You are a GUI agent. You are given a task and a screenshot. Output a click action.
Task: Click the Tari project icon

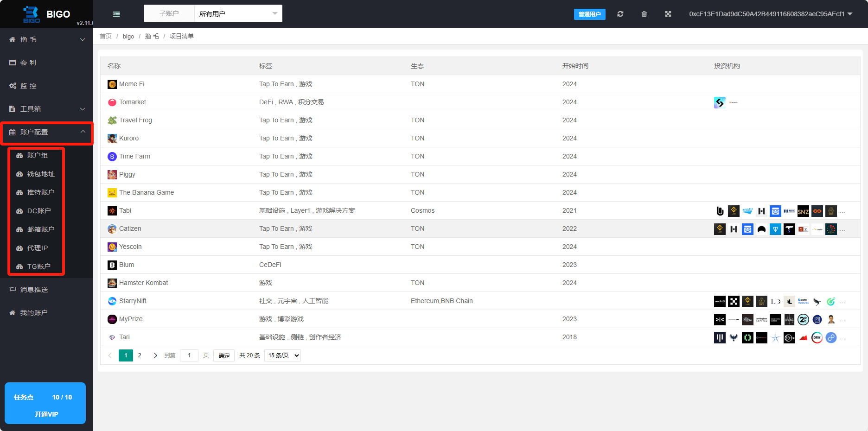112,337
